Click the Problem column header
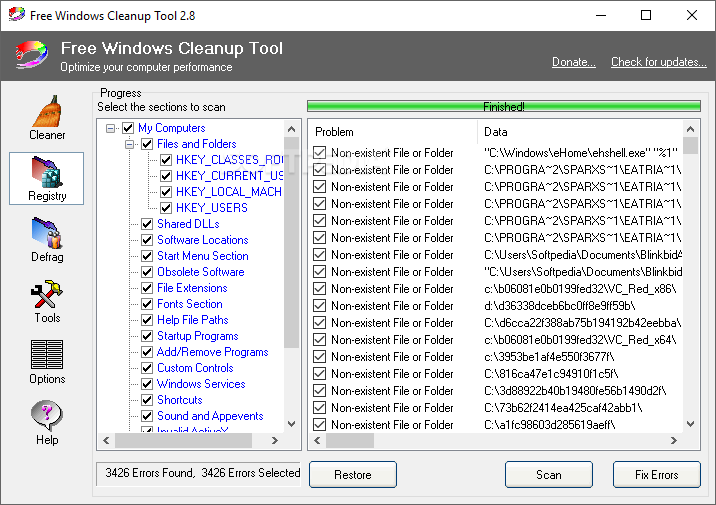This screenshot has height=505, width=716. pos(393,132)
